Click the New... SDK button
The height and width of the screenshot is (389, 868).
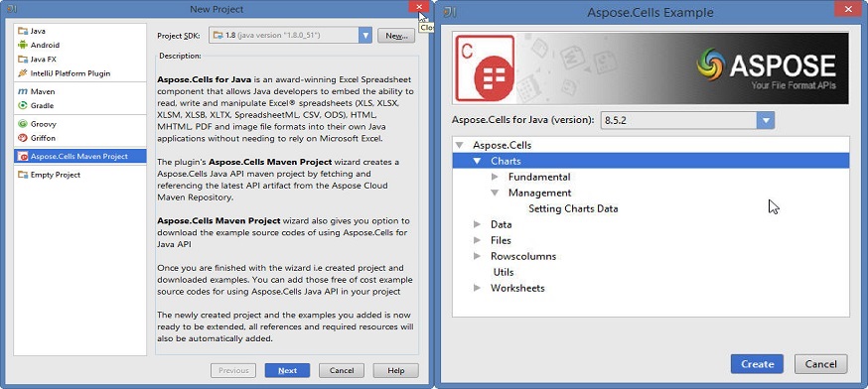396,36
